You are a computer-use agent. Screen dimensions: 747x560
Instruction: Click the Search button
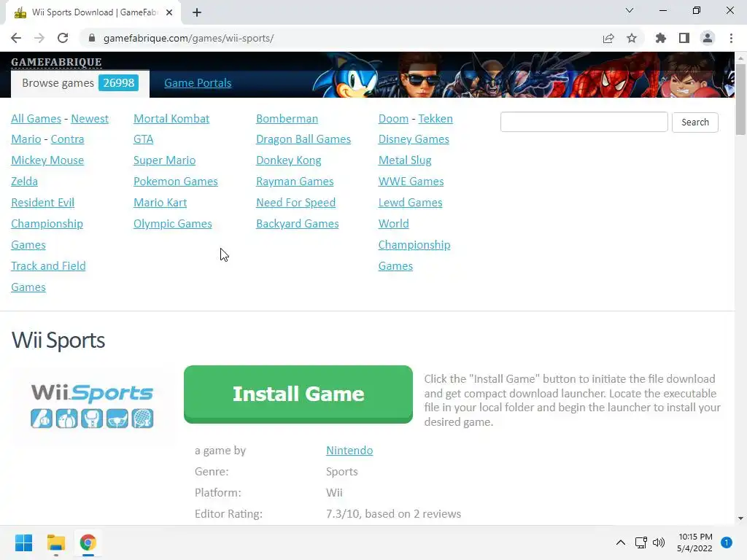[x=695, y=122]
